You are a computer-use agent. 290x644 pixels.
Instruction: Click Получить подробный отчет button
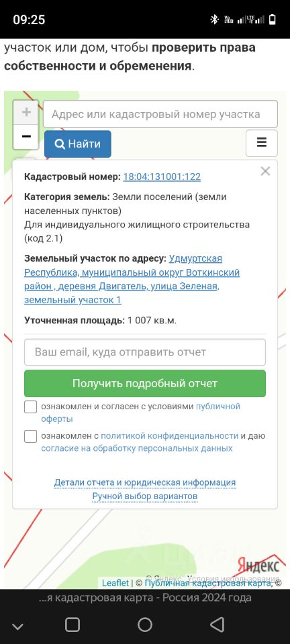pos(145,384)
